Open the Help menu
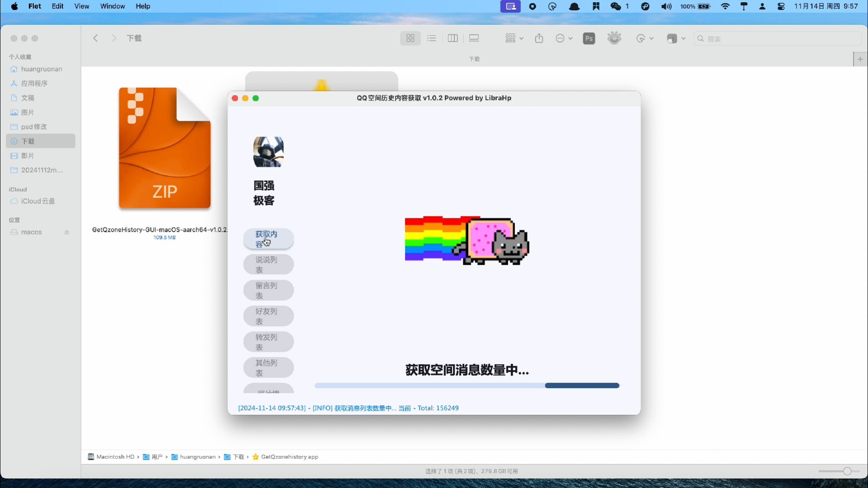 click(143, 6)
